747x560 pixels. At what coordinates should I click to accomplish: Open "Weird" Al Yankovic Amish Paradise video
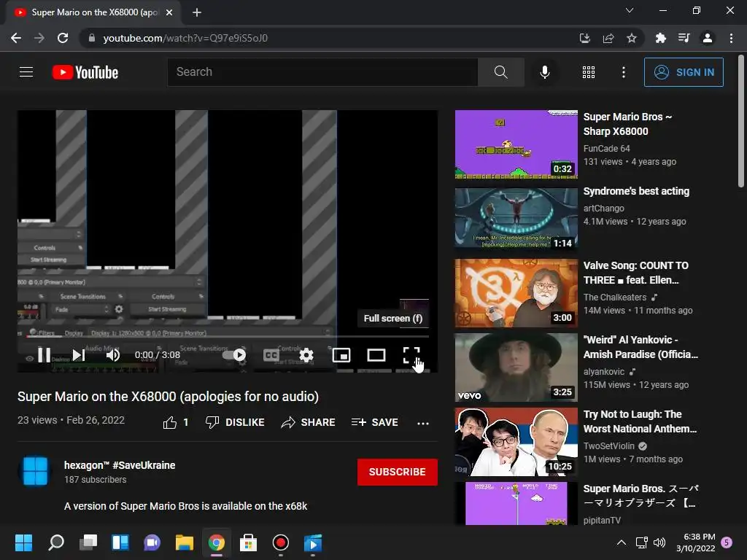point(640,347)
